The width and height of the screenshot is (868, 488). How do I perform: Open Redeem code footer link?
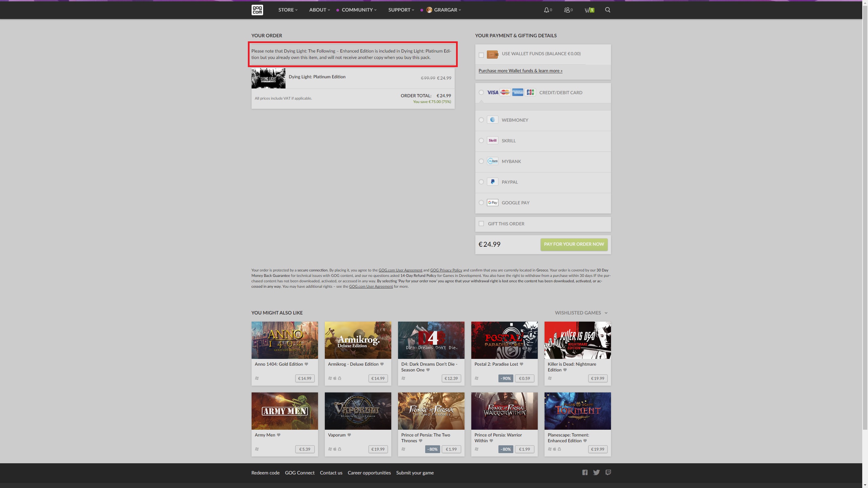click(265, 472)
